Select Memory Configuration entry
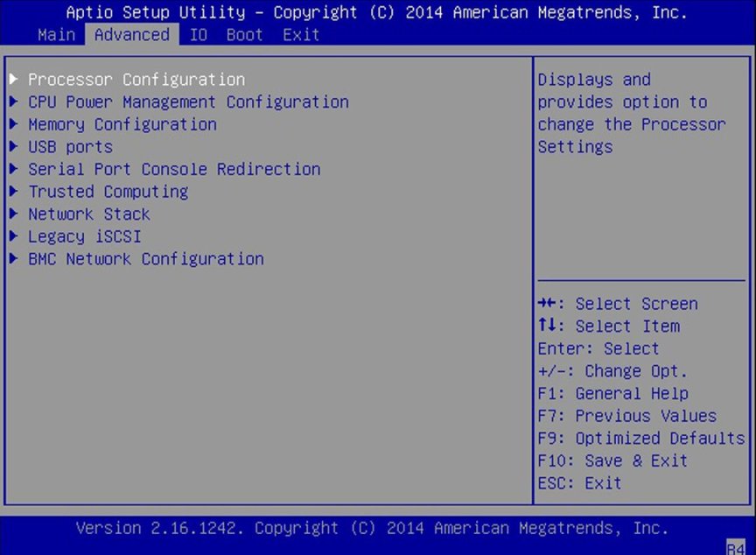Image resolution: width=756 pixels, height=555 pixels. 122,124
